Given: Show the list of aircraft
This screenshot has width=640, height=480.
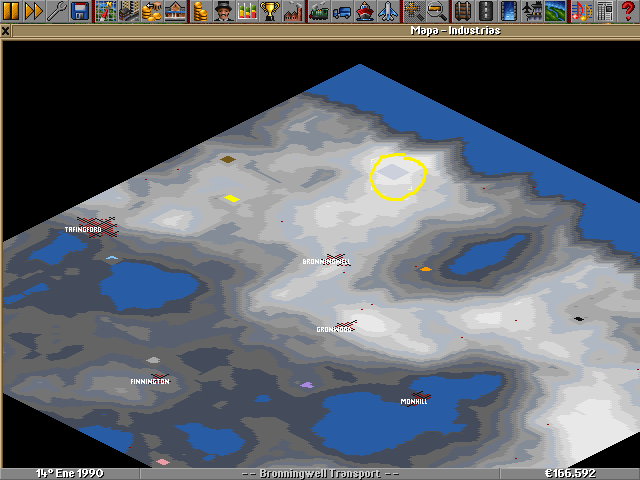Looking at the screenshot, I should point(388,11).
